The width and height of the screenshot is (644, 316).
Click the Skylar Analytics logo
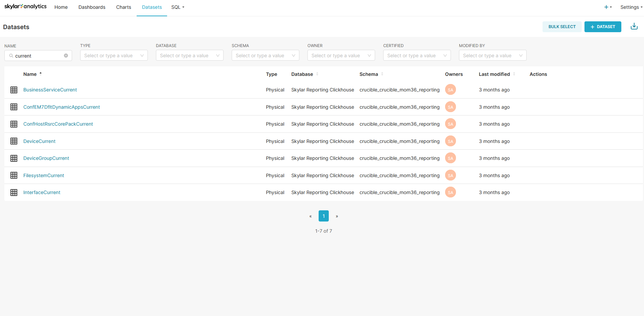[25, 6]
